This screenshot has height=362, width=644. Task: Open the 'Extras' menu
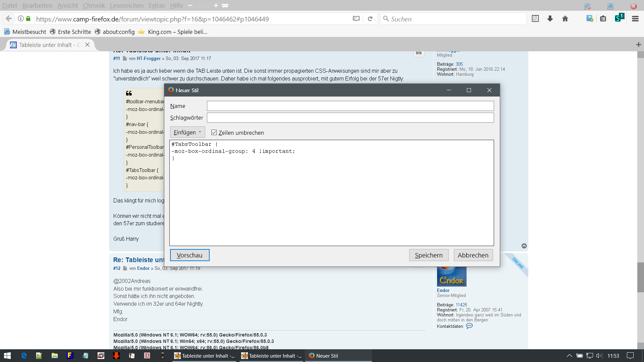(x=157, y=5)
